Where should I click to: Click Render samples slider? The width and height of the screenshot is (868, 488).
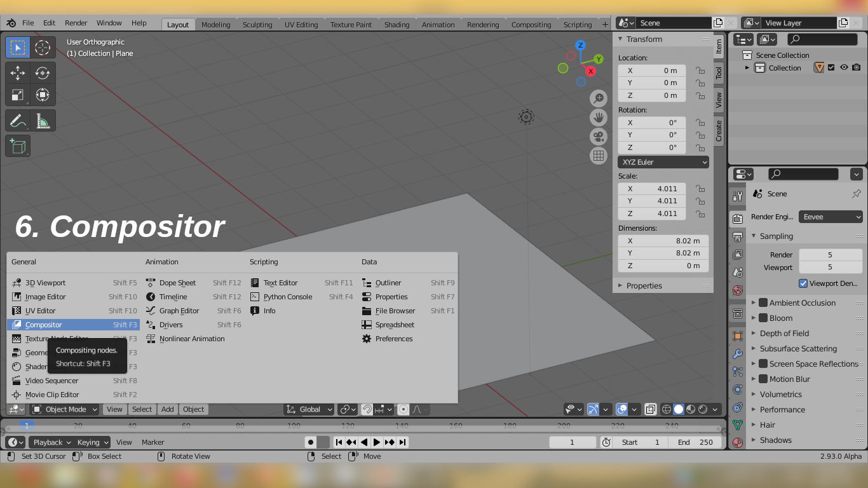[x=830, y=255]
